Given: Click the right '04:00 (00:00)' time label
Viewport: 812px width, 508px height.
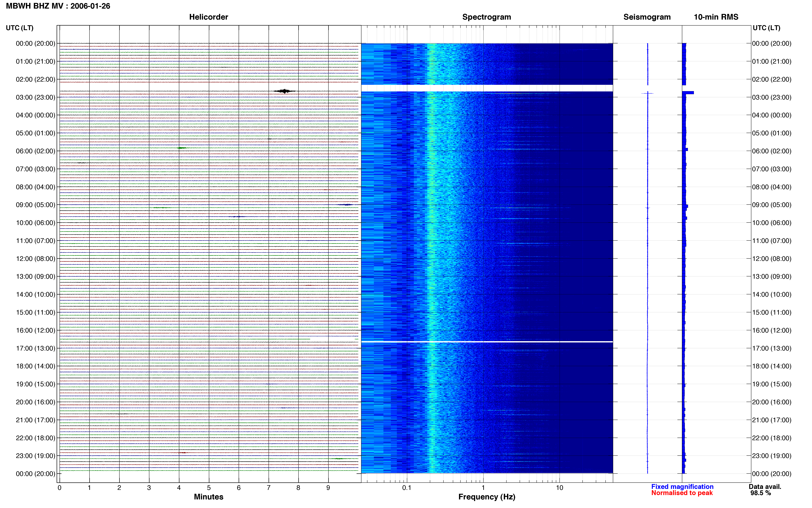Looking at the screenshot, I should point(772,115).
